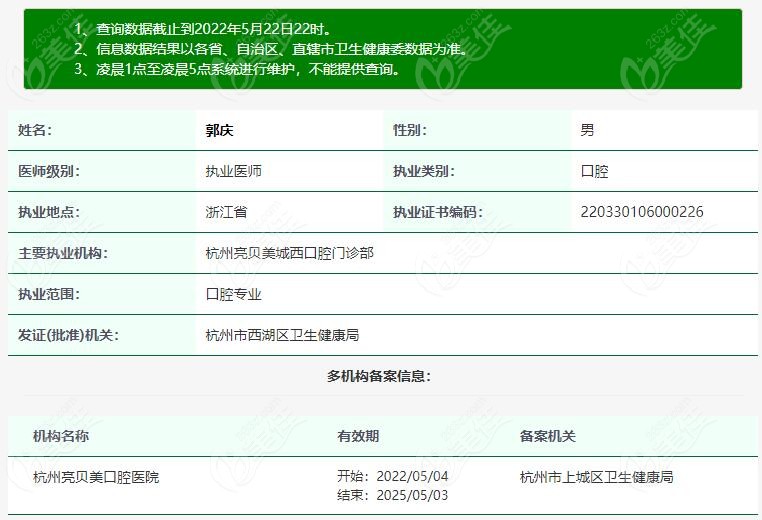Select the value 口腔专业
762x520 pixels.
(x=233, y=294)
